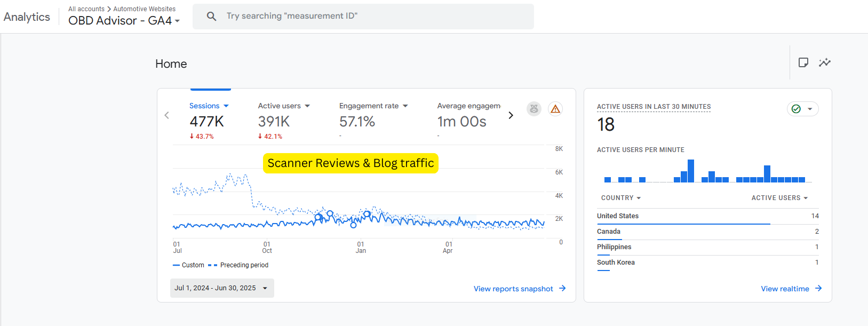Open the Jul 1, 2024 - Jun 30, 2025 date picker
This screenshot has width=868, height=326.
coord(222,288)
